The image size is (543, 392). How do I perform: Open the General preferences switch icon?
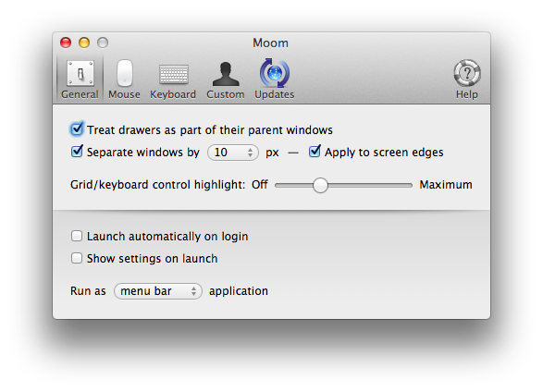(x=80, y=73)
